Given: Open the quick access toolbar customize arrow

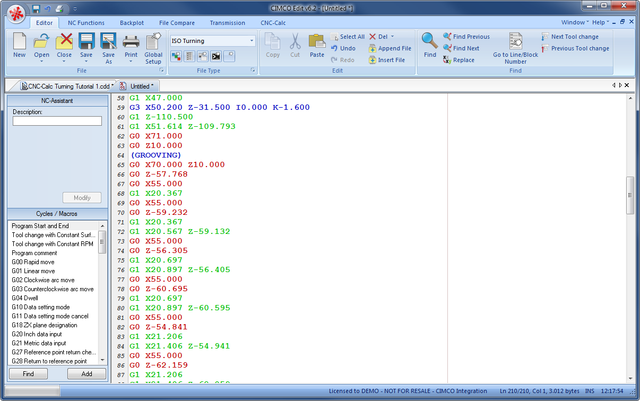Looking at the screenshot, I should (x=75, y=8).
